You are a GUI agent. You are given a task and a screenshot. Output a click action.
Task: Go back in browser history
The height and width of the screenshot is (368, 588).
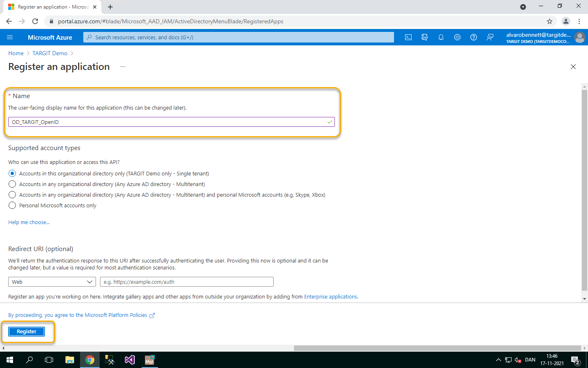tap(9, 21)
